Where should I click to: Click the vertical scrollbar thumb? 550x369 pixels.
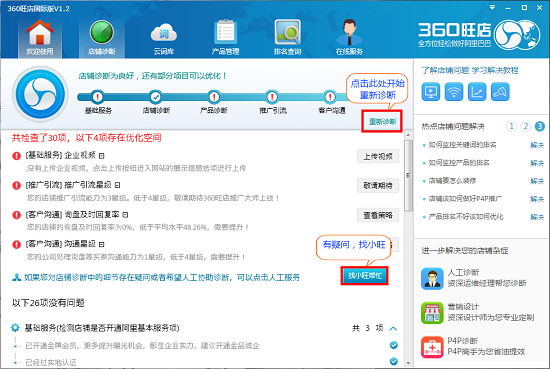coord(408,176)
